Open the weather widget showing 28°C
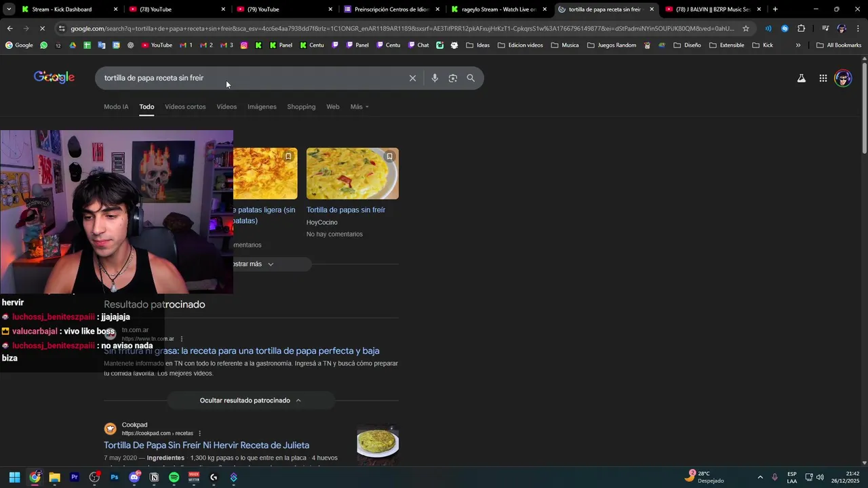868x488 pixels. (705, 477)
